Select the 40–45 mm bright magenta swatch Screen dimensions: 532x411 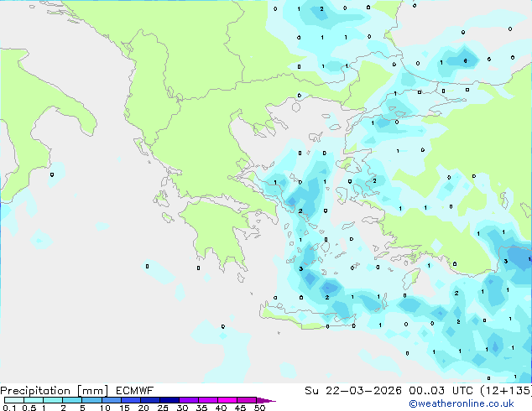click(227, 400)
